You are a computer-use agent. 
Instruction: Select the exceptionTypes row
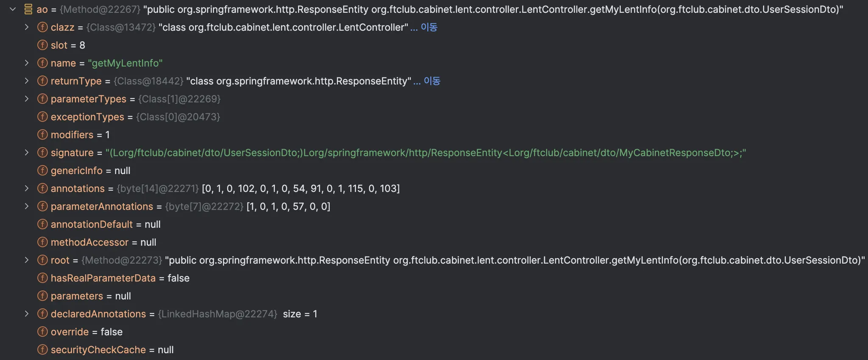(434, 117)
